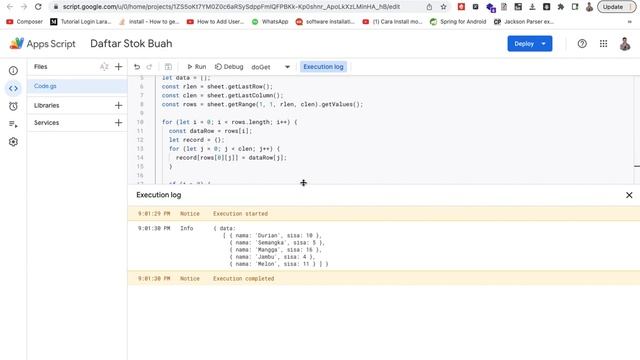640x360 pixels.
Task: Click the log line with nama 'Durian'
Action: pyautogui.click(x=272, y=236)
